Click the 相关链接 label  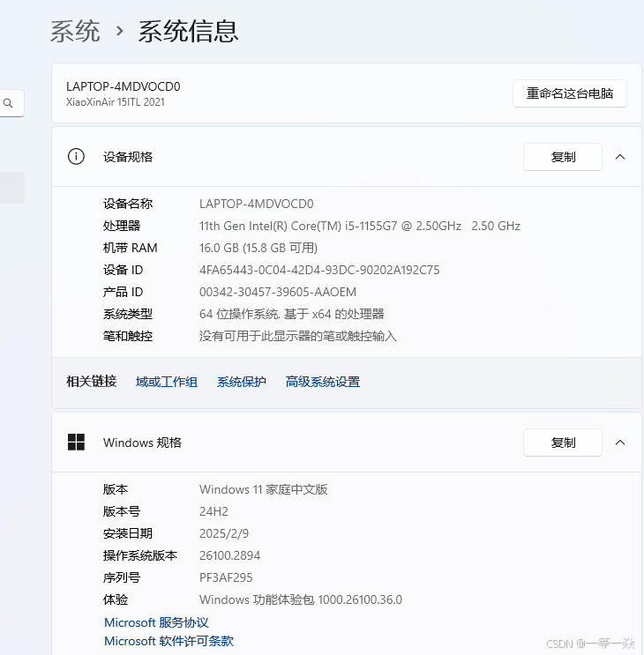[x=92, y=382]
